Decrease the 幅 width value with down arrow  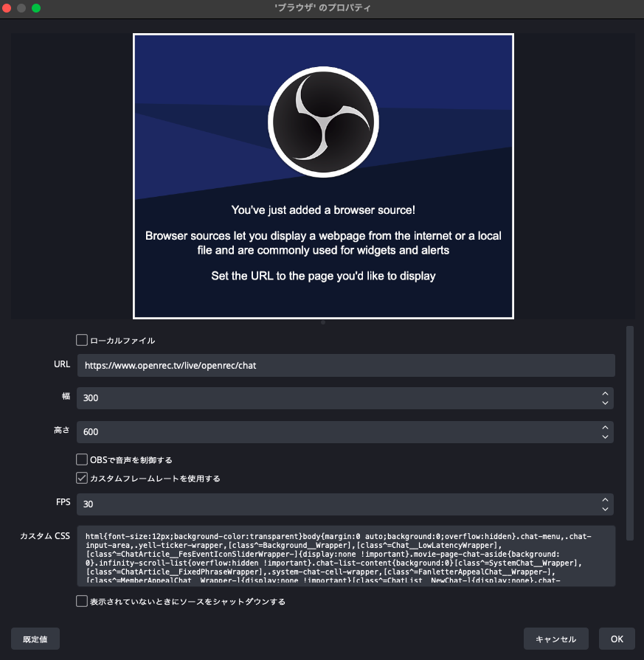pyautogui.click(x=605, y=403)
